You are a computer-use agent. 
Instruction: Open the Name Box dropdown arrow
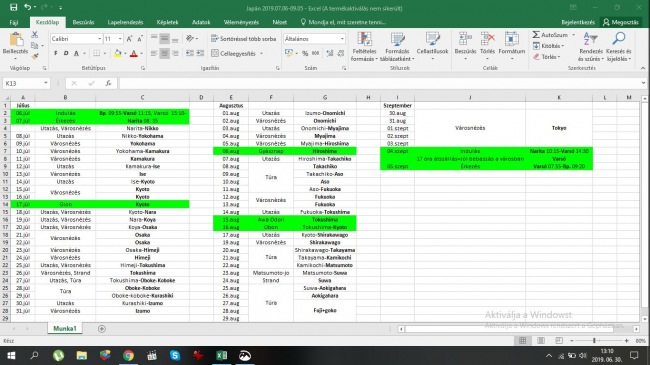[46, 83]
